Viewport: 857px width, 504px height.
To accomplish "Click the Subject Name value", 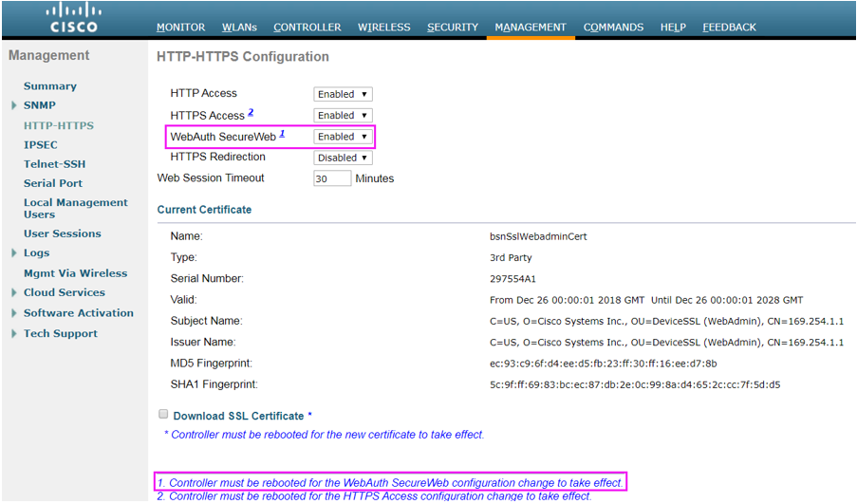I will [x=667, y=322].
